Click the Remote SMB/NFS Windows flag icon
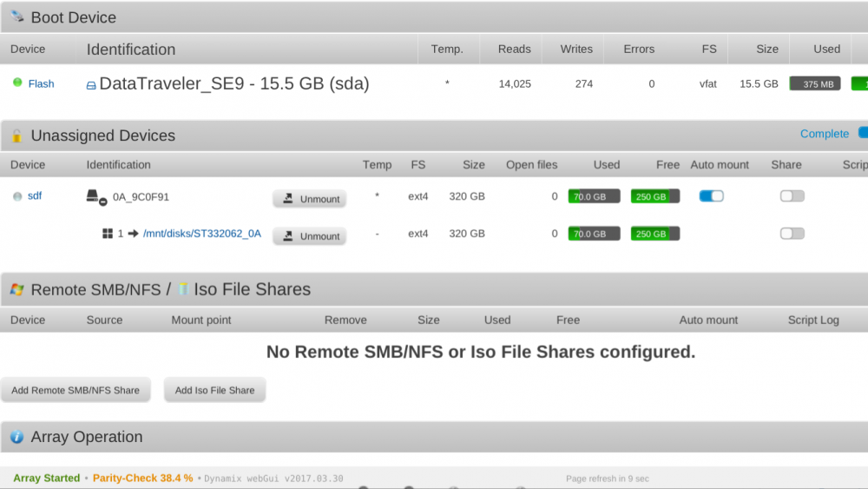 pos(17,289)
